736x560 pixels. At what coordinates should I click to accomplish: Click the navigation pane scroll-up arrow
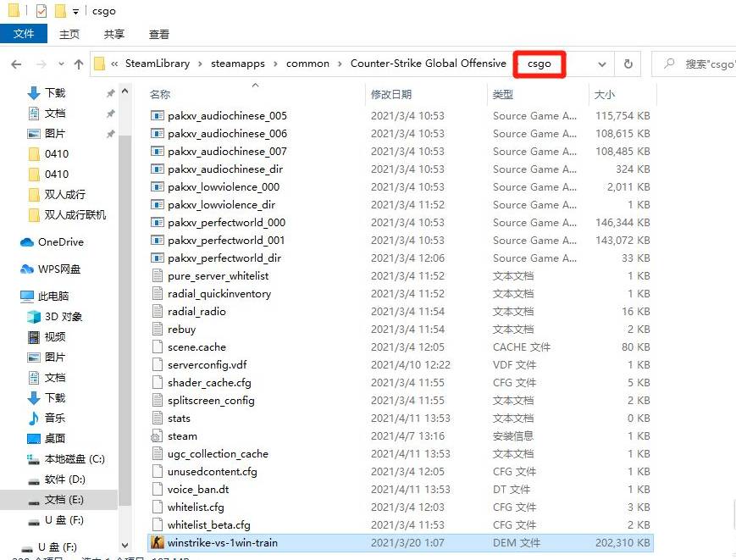(125, 91)
